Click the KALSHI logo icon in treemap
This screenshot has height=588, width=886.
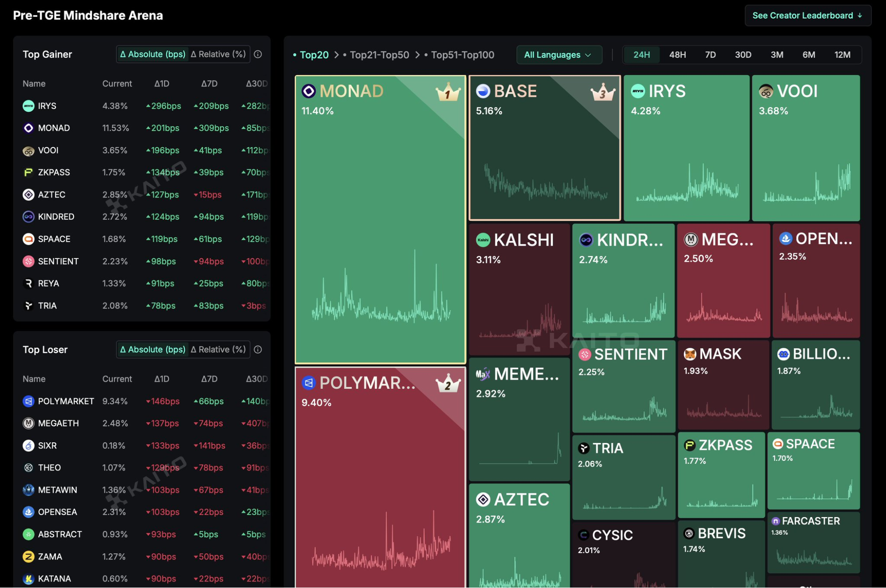coord(483,240)
